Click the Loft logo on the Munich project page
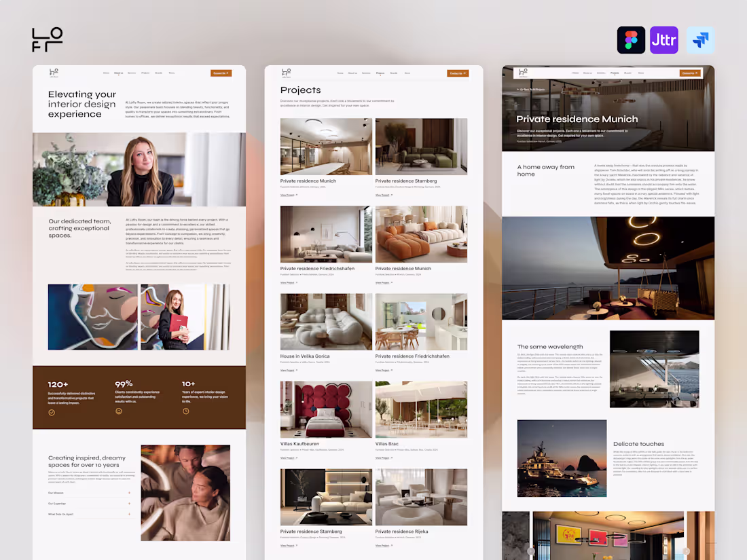 [x=523, y=73]
